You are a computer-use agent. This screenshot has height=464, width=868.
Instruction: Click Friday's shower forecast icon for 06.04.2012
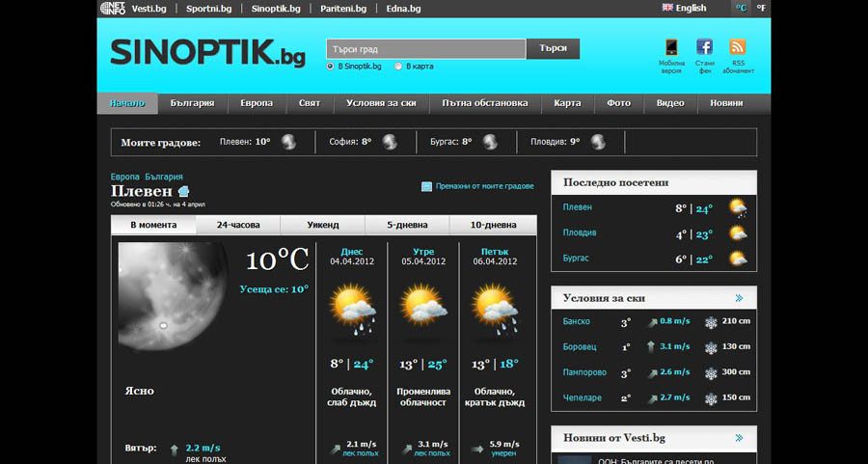[495, 310]
